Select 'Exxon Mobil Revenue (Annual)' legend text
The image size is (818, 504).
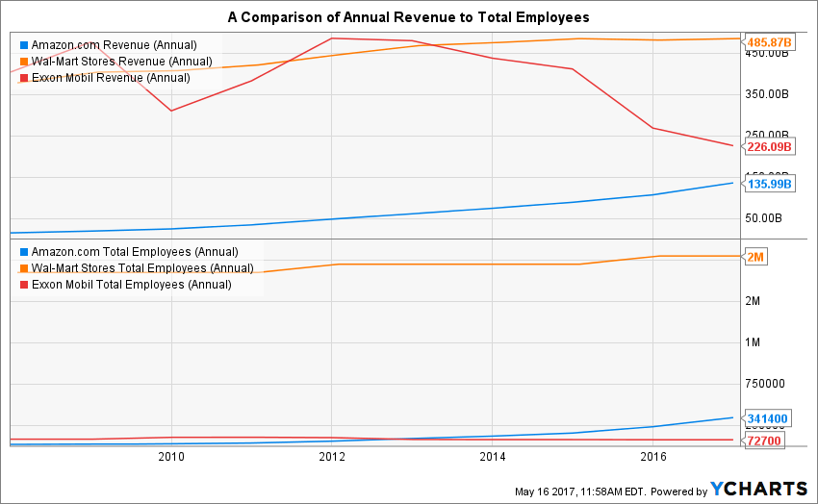tap(111, 78)
